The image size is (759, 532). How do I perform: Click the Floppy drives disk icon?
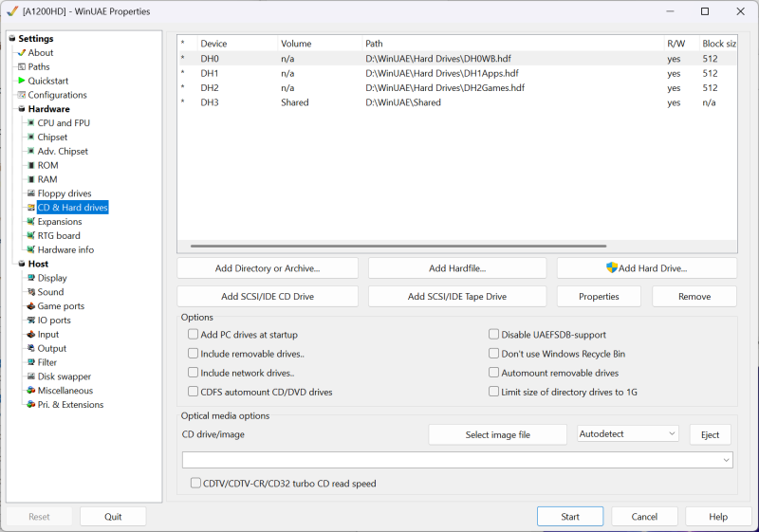coord(31,193)
